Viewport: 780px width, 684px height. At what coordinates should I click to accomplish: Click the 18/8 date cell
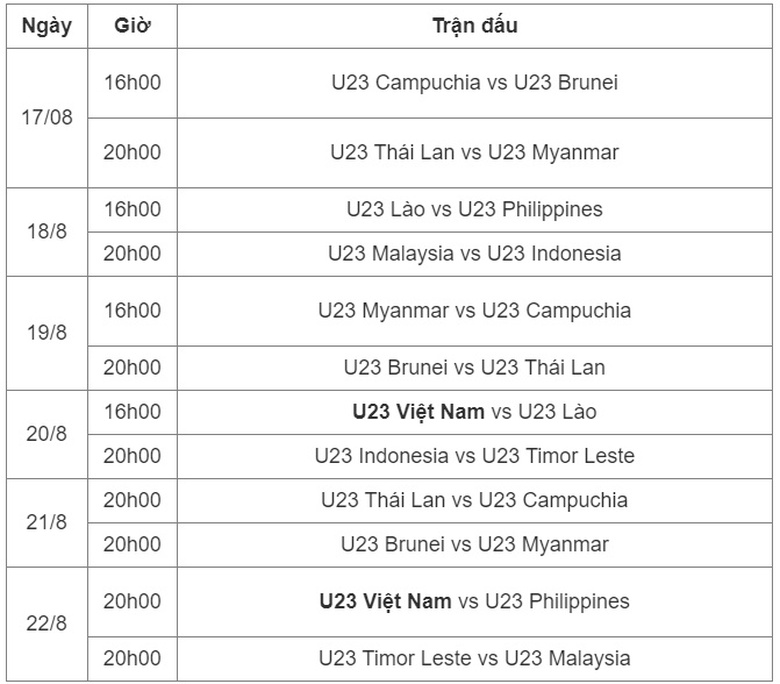[47, 231]
